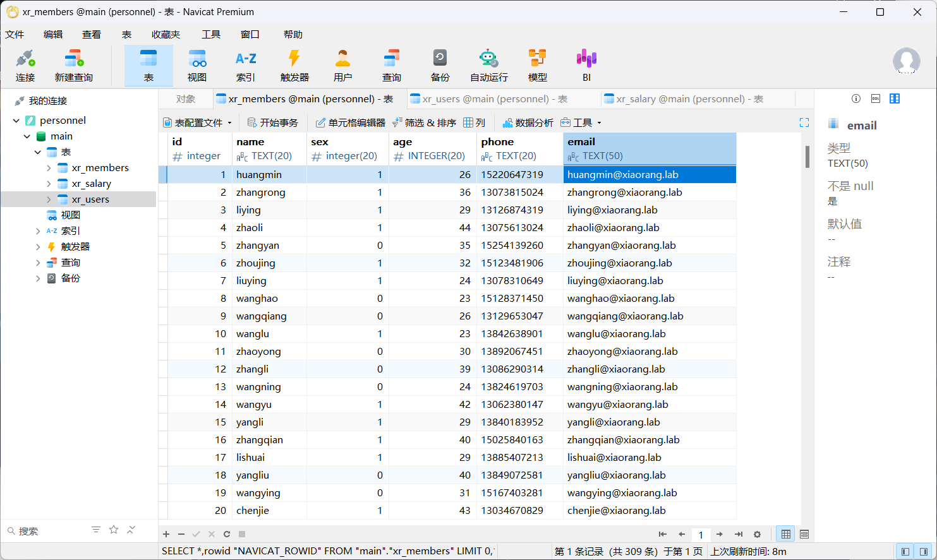Click the user avatar profile icon
This screenshot has height=560, width=937.
906,61
